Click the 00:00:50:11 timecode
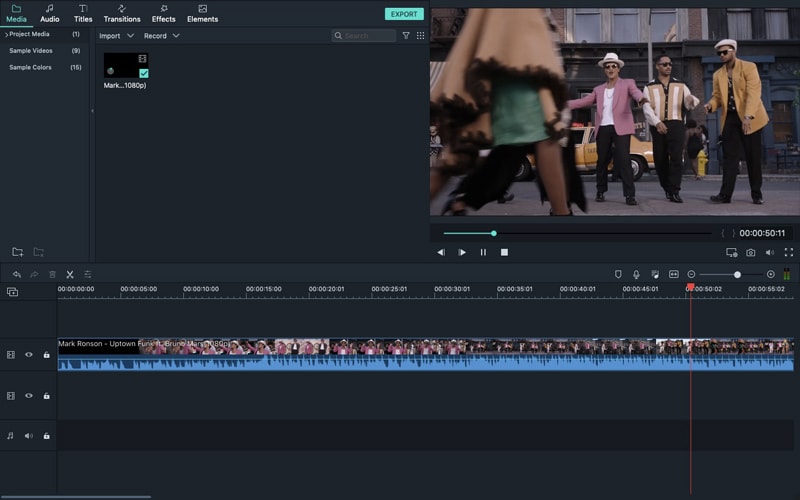The image size is (800, 500). pos(762,233)
